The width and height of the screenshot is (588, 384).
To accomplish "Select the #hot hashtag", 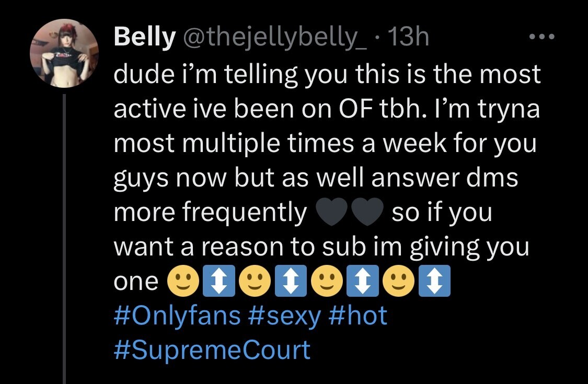I will 359,316.
